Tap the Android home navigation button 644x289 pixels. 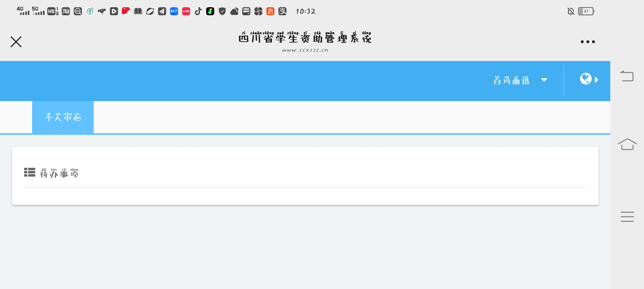pos(627,144)
